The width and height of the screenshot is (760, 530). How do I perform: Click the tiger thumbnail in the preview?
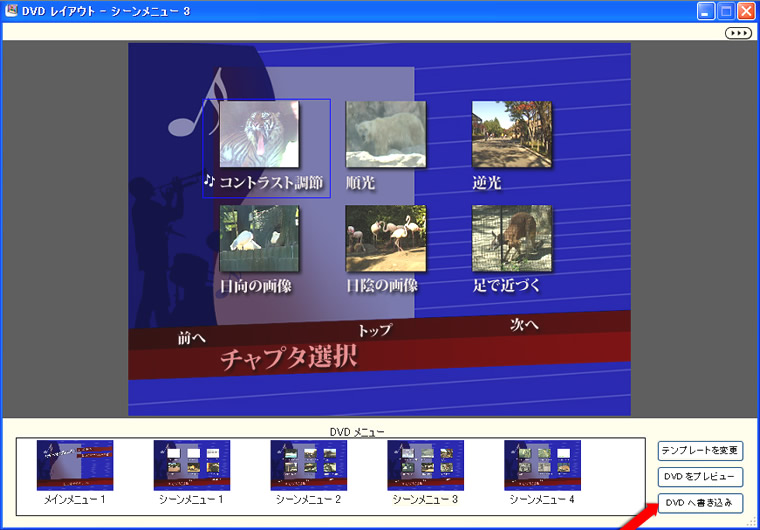click(259, 134)
